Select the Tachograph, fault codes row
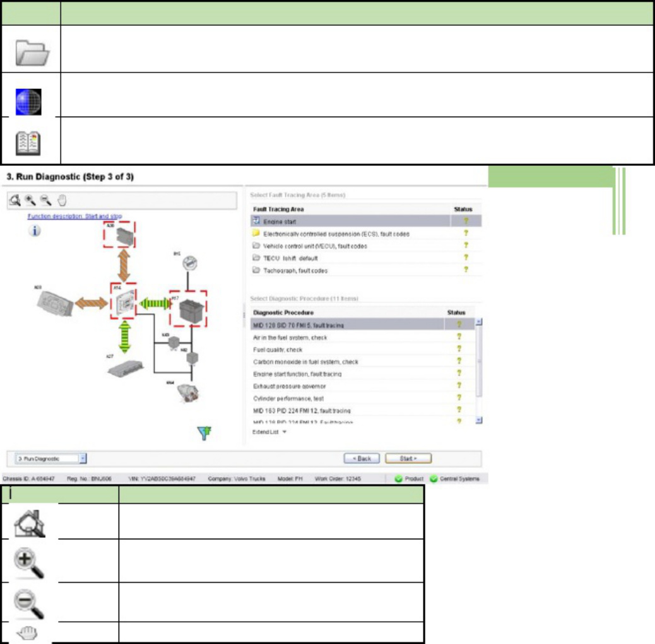The height and width of the screenshot is (644, 655). (x=366, y=271)
